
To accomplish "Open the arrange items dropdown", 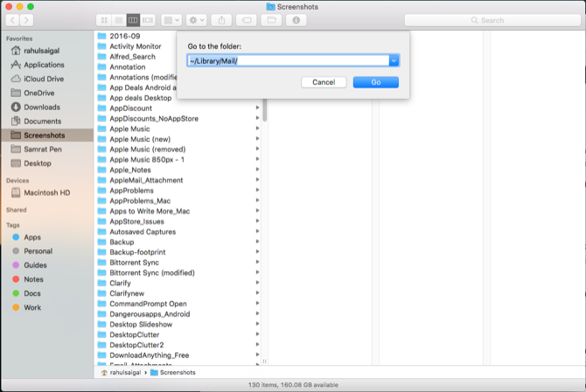I will (x=171, y=20).
